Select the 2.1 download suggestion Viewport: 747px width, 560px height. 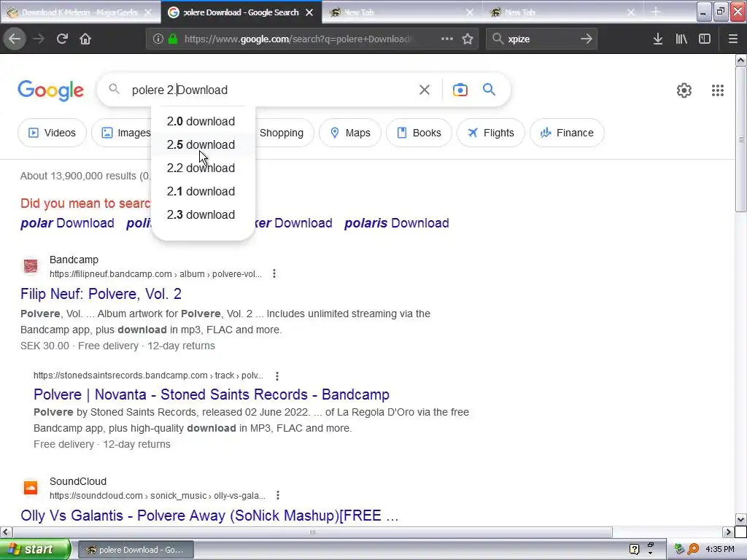click(x=203, y=192)
